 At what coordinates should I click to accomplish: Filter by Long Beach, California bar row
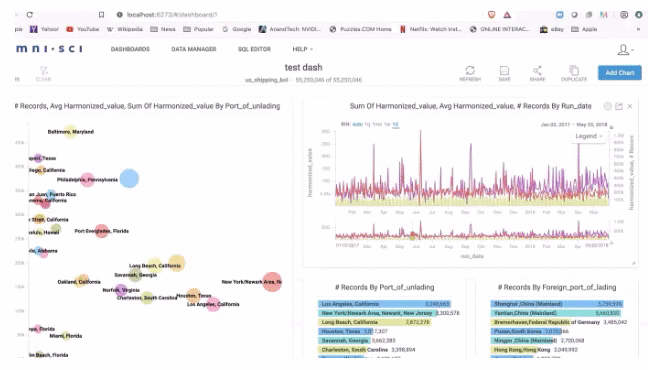point(375,322)
